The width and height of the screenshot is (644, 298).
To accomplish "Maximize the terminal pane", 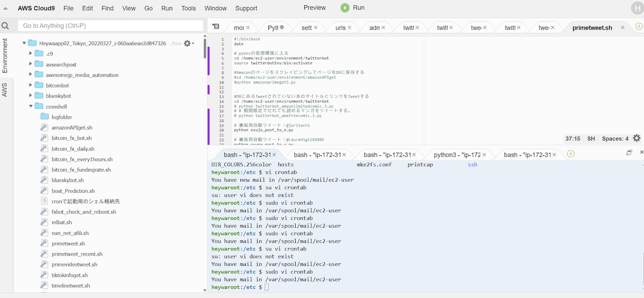I will click(629, 153).
